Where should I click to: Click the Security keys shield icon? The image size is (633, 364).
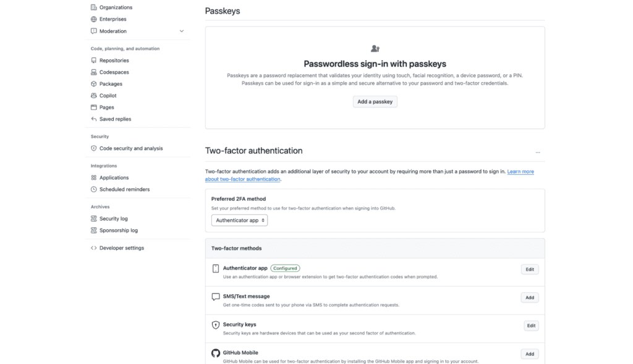(216, 325)
